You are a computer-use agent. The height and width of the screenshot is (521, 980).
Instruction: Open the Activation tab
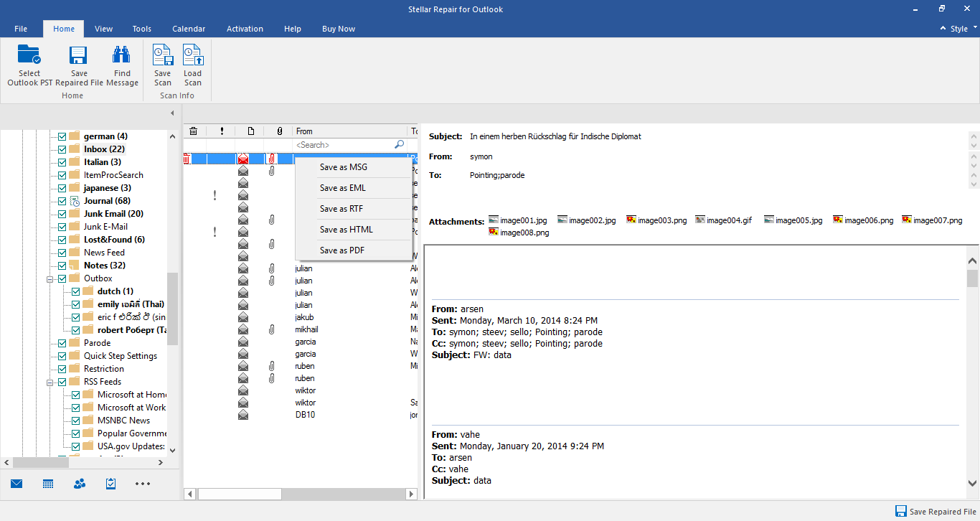245,29
